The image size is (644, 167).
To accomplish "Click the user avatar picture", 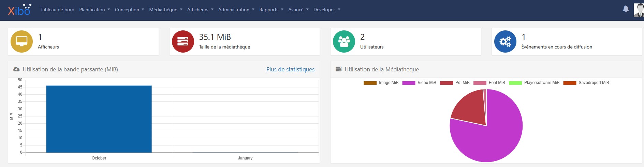I will (639, 10).
